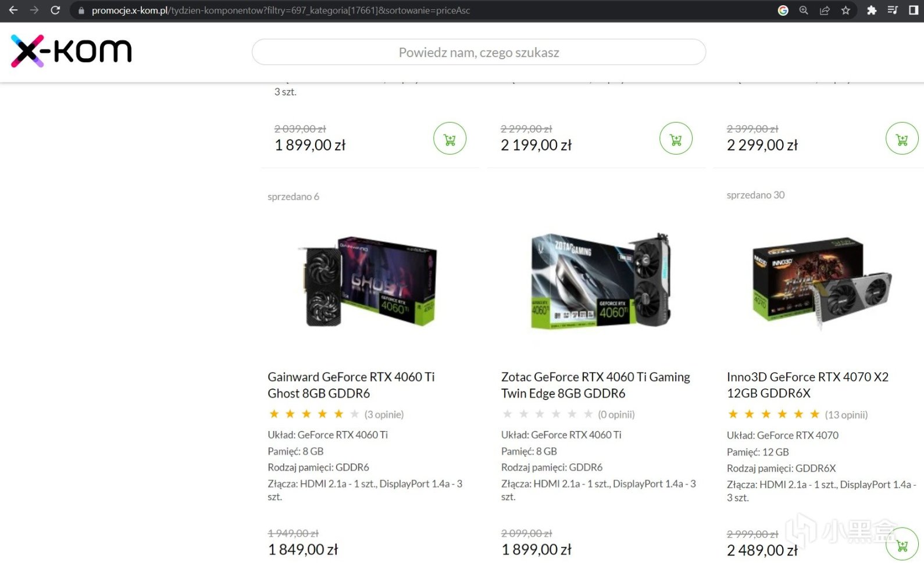Click the x-kom logo
The image size is (924, 563).
(x=71, y=51)
